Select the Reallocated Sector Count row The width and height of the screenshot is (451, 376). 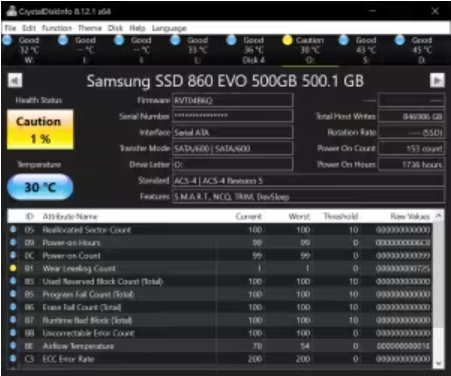(220, 230)
